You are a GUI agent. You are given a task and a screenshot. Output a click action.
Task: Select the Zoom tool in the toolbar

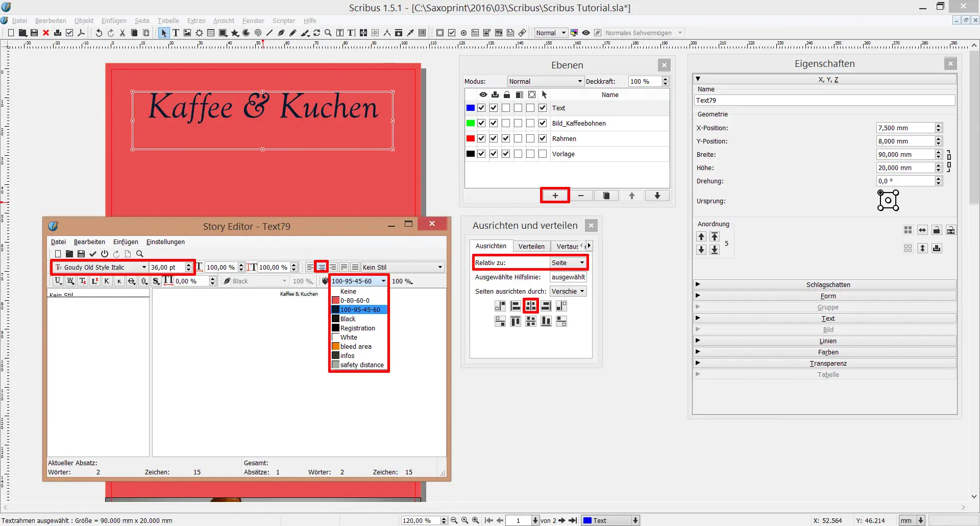tap(328, 33)
